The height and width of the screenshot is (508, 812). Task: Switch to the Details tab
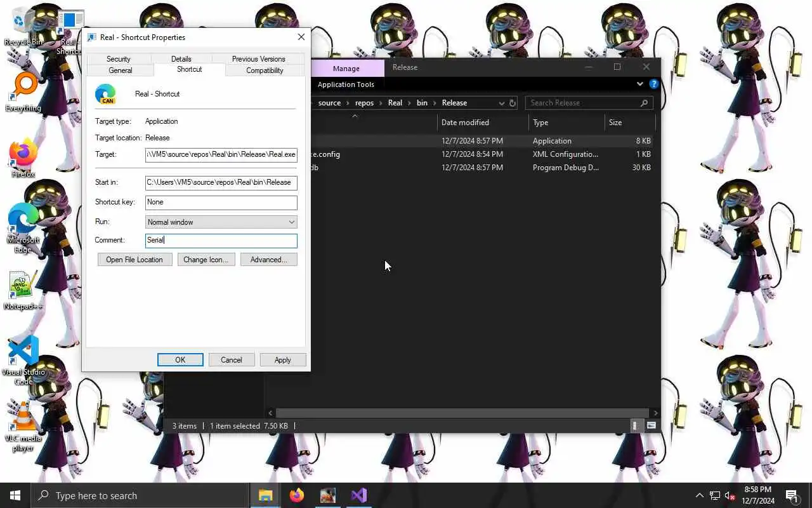point(181,59)
